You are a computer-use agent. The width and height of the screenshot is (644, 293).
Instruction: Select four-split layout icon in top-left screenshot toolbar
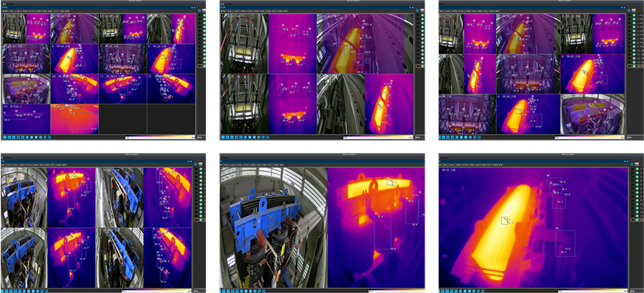9,137
